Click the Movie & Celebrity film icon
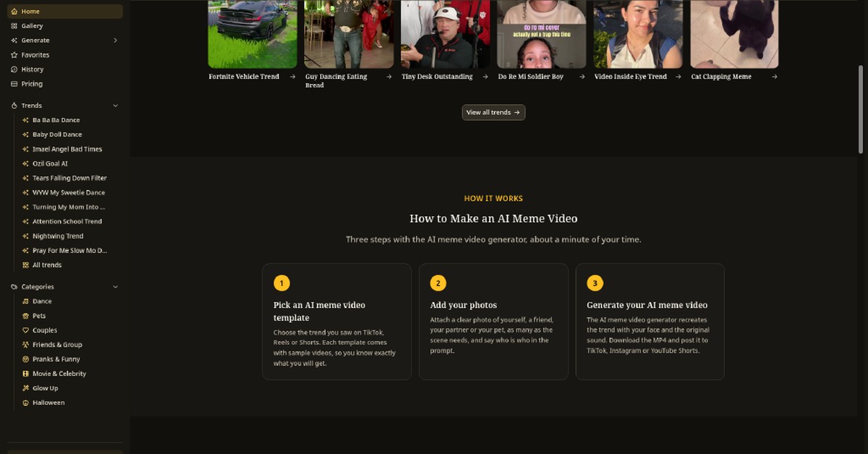Screen dimensions: 868x454 tap(25, 374)
